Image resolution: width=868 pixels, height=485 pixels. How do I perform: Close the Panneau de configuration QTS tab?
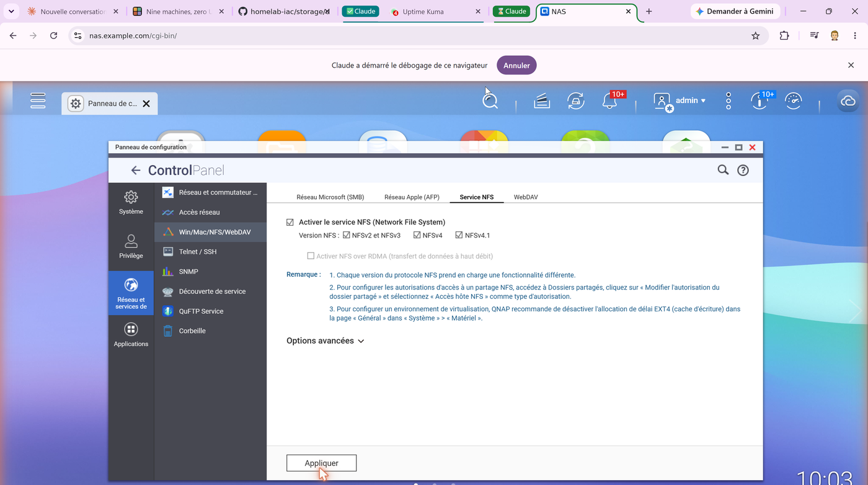(x=146, y=104)
